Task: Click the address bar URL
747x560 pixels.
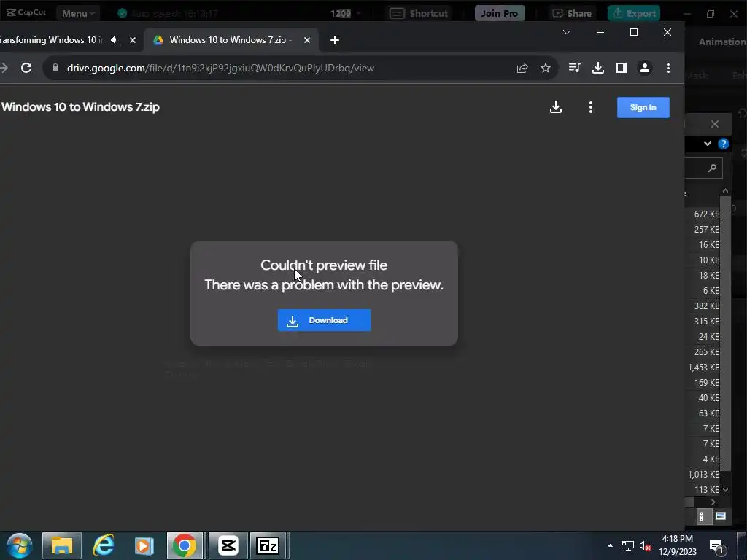Action: (x=220, y=68)
